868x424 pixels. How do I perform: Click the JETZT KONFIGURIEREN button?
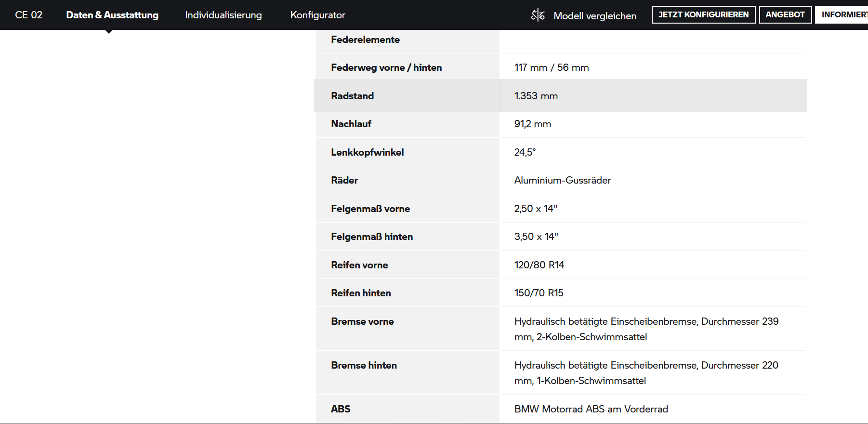[703, 14]
